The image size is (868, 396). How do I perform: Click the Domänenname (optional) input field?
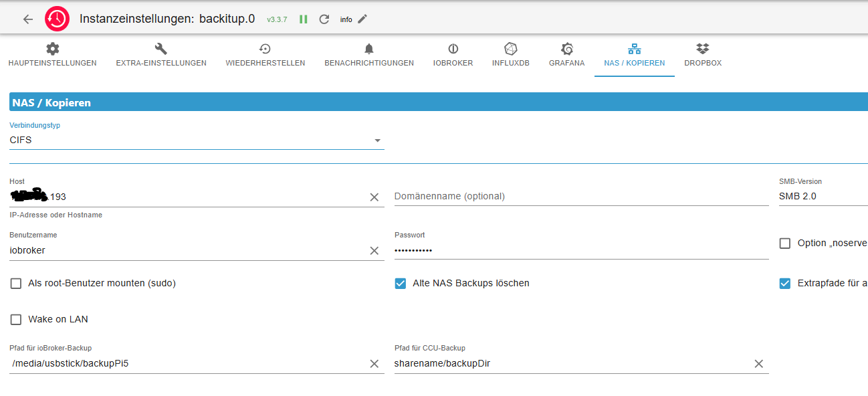coord(580,197)
